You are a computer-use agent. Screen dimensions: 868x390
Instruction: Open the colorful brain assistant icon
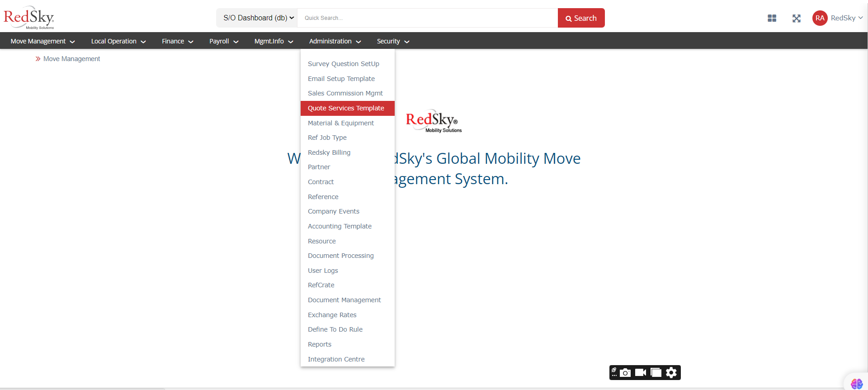[857, 384]
